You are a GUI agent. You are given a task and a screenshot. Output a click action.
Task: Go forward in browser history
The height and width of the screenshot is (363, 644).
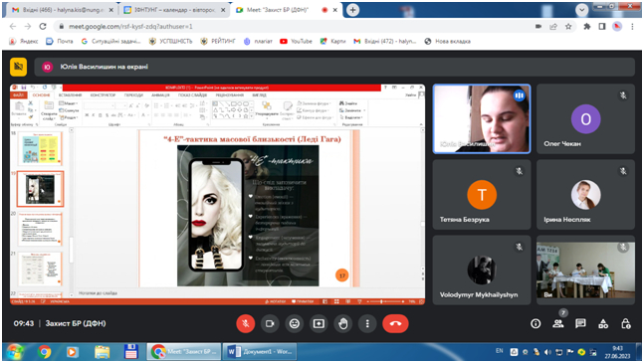tap(28, 26)
